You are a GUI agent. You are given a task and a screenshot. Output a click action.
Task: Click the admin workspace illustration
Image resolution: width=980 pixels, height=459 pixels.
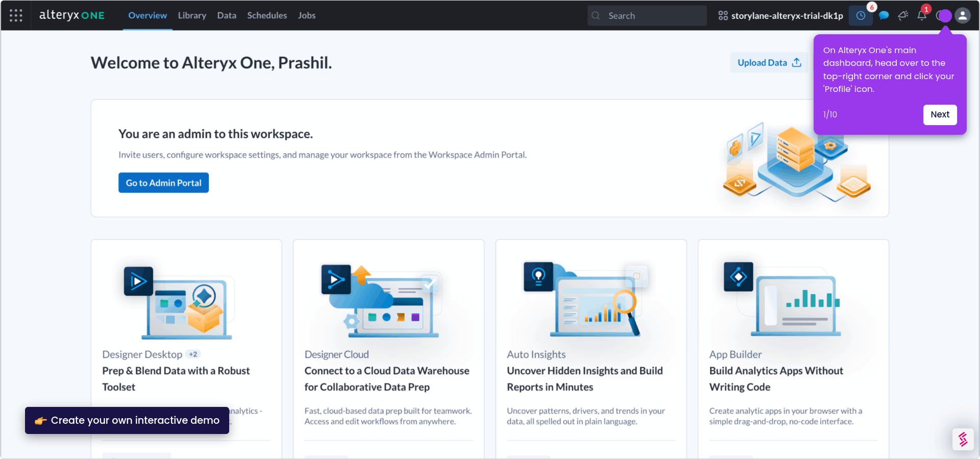click(x=796, y=162)
